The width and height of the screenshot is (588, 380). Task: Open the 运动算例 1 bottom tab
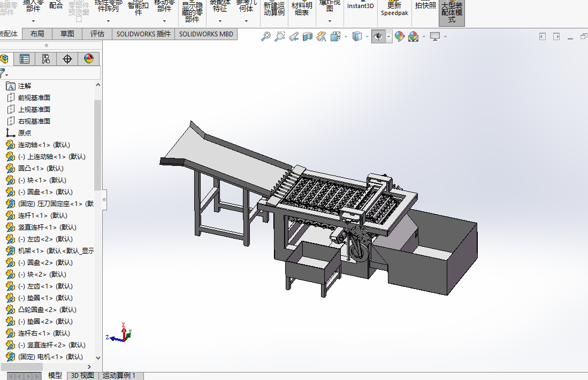pyautogui.click(x=119, y=375)
